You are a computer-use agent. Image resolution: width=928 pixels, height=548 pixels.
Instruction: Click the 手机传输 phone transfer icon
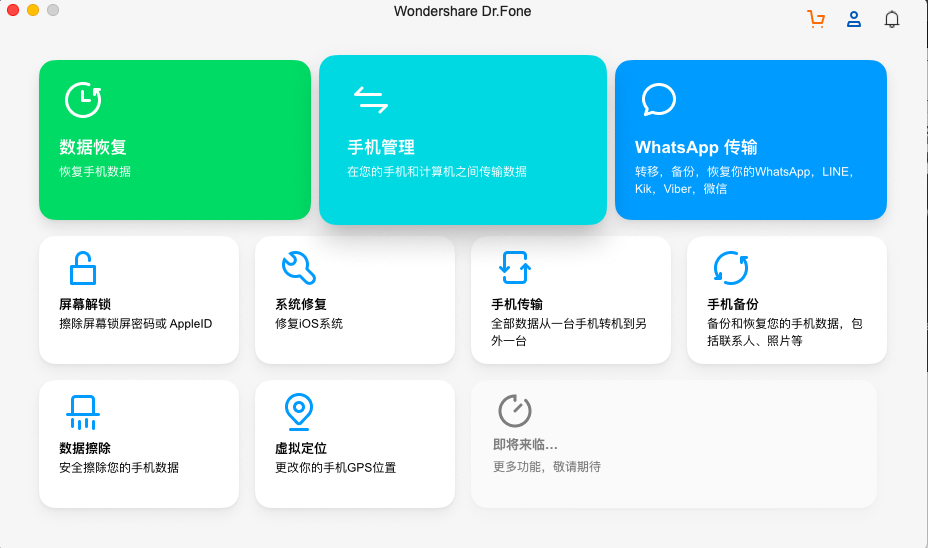515,268
